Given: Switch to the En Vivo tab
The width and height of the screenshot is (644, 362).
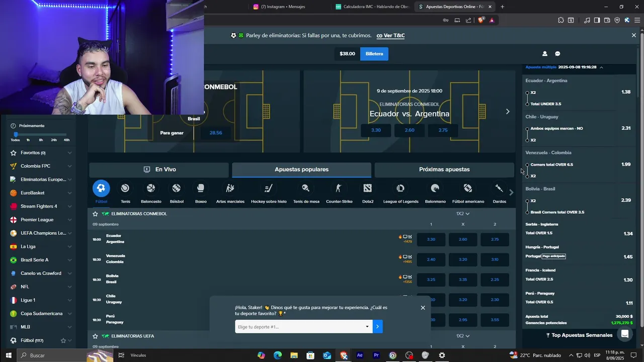Looking at the screenshot, I should (x=159, y=169).
